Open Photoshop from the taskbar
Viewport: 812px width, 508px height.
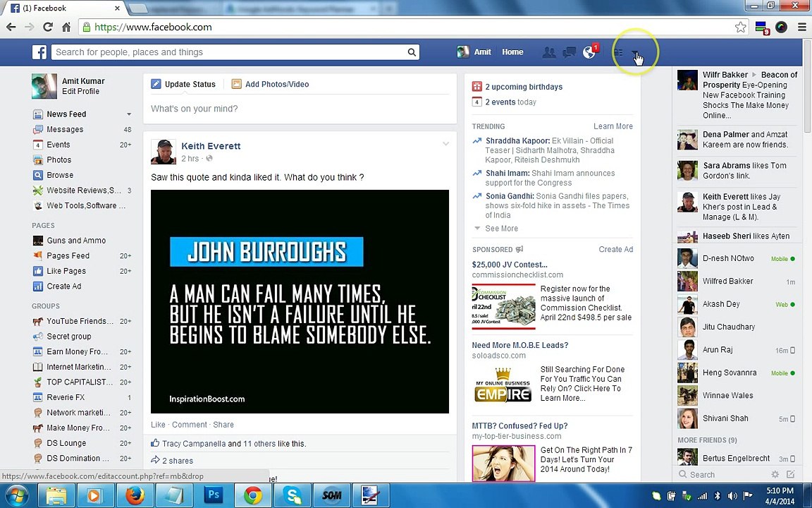[x=213, y=496]
